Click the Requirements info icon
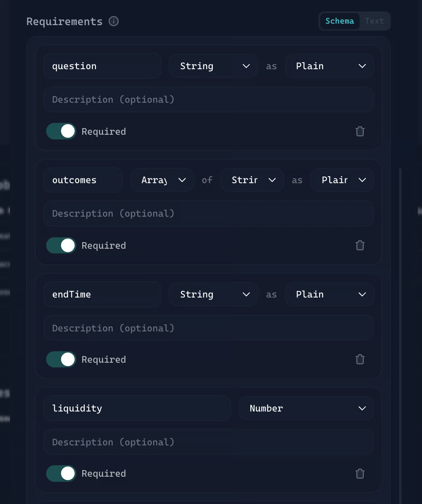 (114, 21)
